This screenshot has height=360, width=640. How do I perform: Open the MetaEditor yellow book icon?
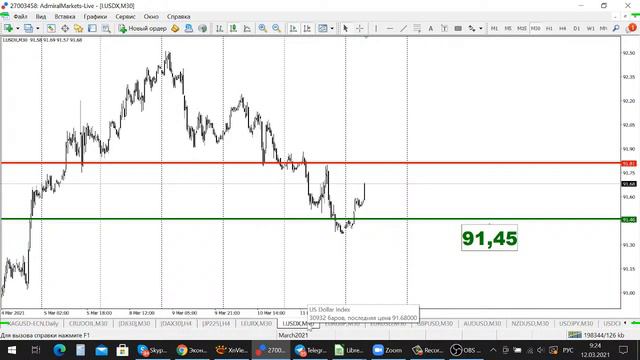point(175,28)
